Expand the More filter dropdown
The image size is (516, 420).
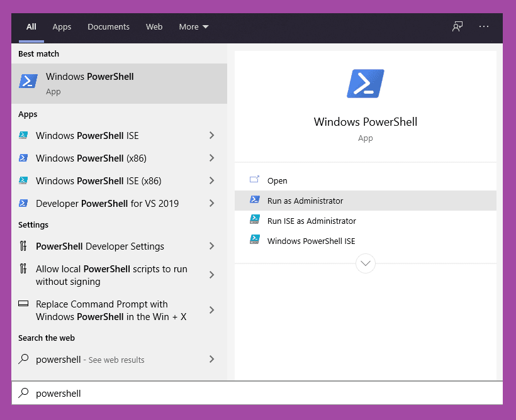click(193, 26)
